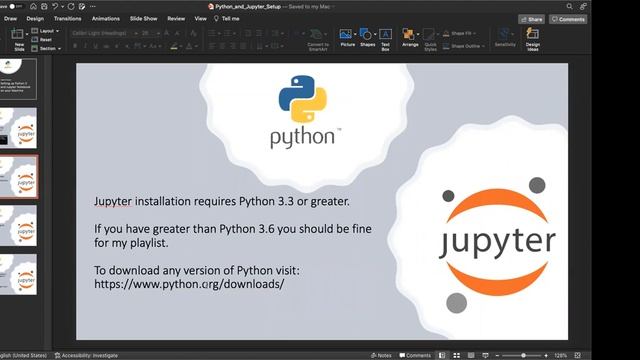Screen dimensions: 640x360
Task: Open the Section dropdown
Action: tap(47, 49)
